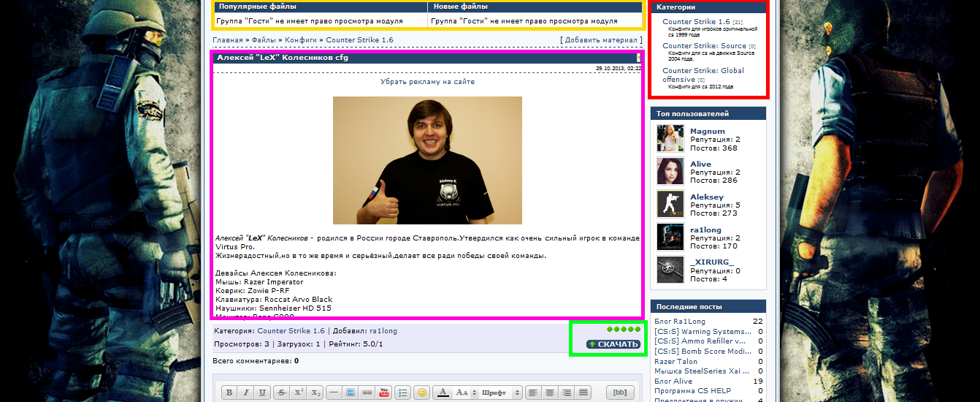This screenshot has width=980, height=402.
Task: Open Alive's user profile link
Action: coord(700,164)
